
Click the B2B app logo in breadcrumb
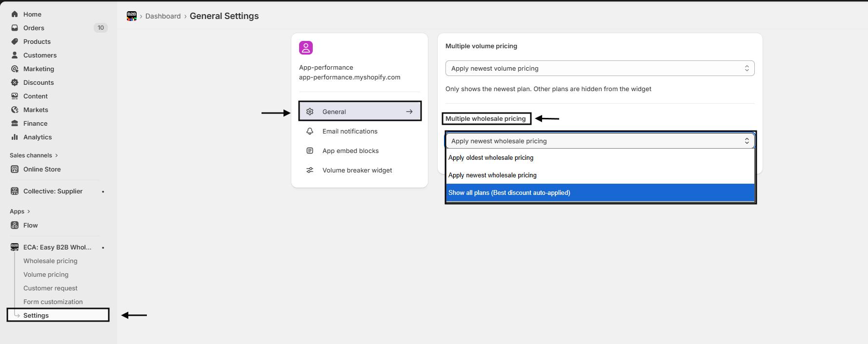[x=132, y=16]
